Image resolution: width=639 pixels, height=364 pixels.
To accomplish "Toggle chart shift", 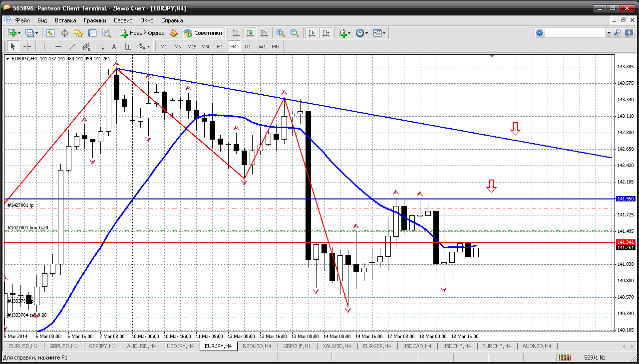I will (x=326, y=33).
